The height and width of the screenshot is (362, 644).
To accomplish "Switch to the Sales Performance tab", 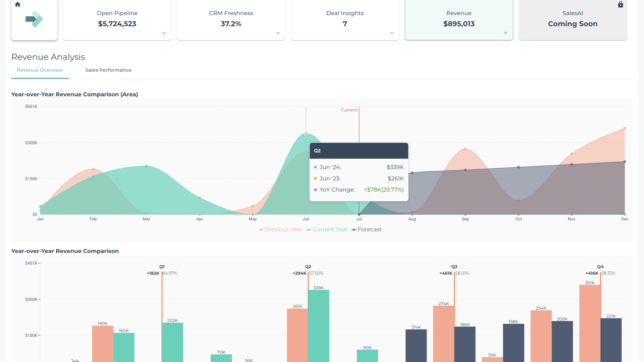I will [108, 70].
